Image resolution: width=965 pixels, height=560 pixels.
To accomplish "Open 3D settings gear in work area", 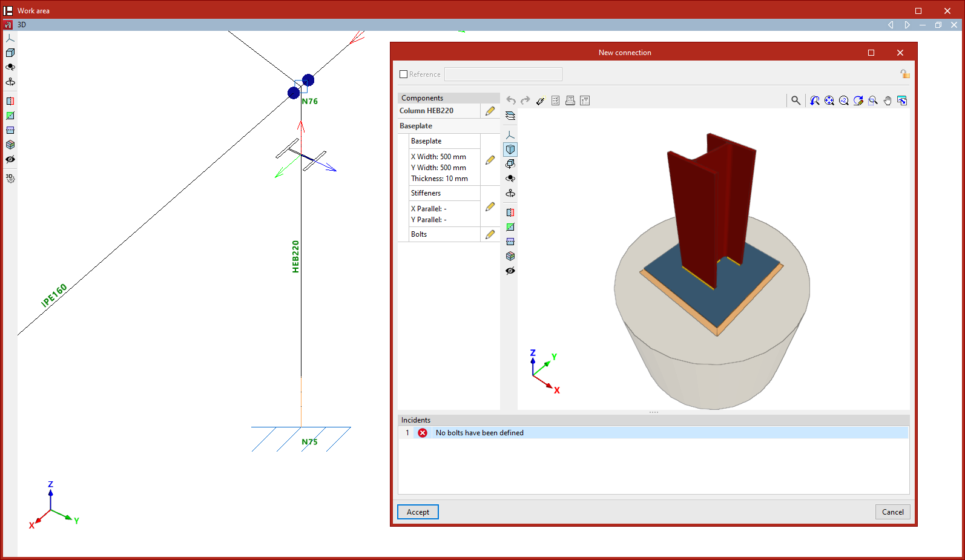I will (10, 179).
